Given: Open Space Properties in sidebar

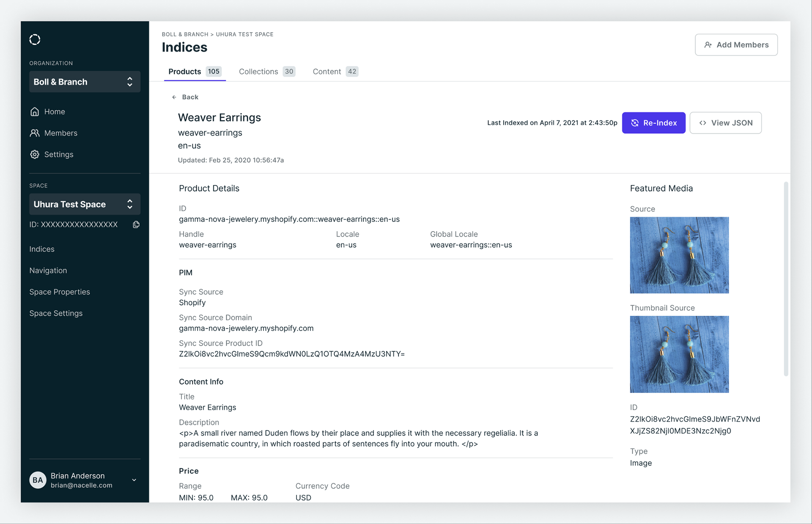Looking at the screenshot, I should point(60,292).
